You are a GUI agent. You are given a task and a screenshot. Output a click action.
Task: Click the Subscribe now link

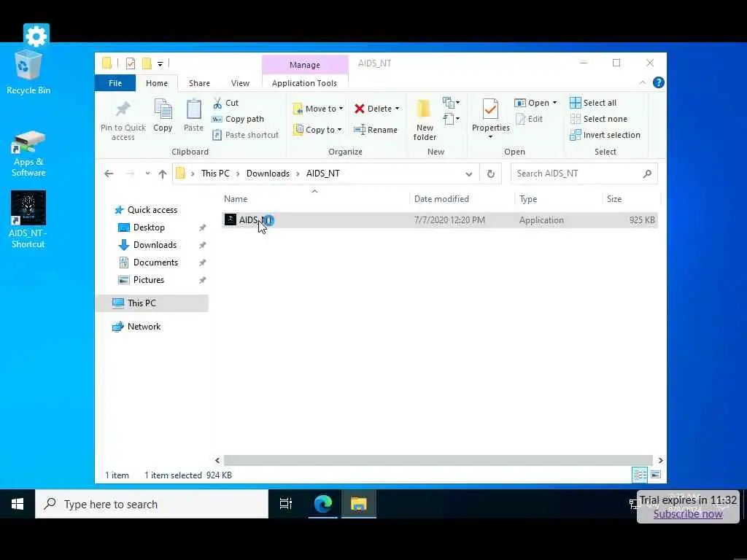687,514
